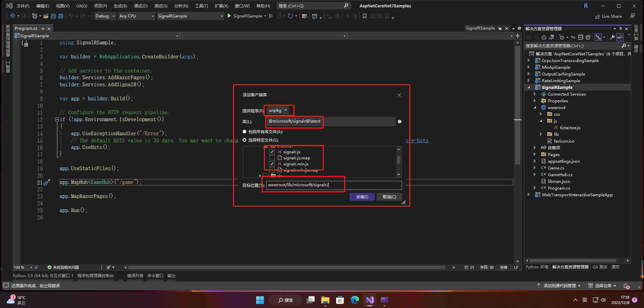Click the Preview Selected Items icon

(x=620, y=37)
